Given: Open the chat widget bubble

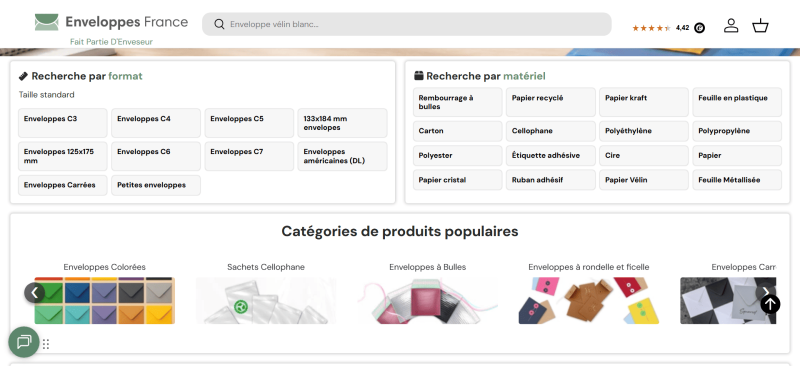Looking at the screenshot, I should click(x=23, y=341).
